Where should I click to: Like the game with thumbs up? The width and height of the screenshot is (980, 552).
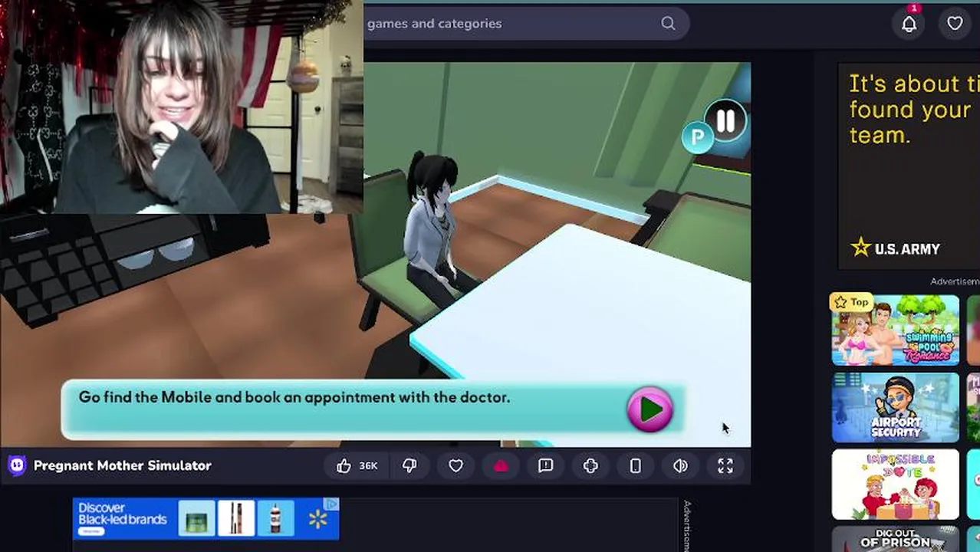point(344,465)
